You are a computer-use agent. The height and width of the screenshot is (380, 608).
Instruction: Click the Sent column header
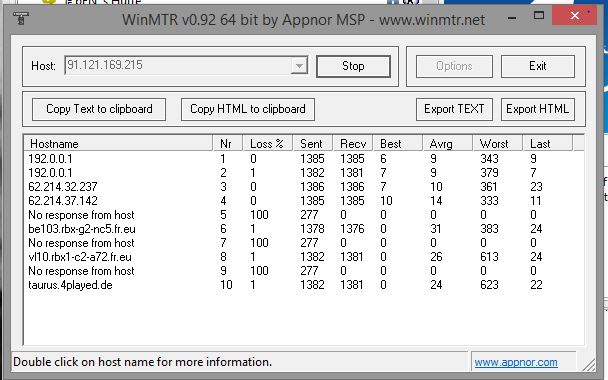point(313,143)
